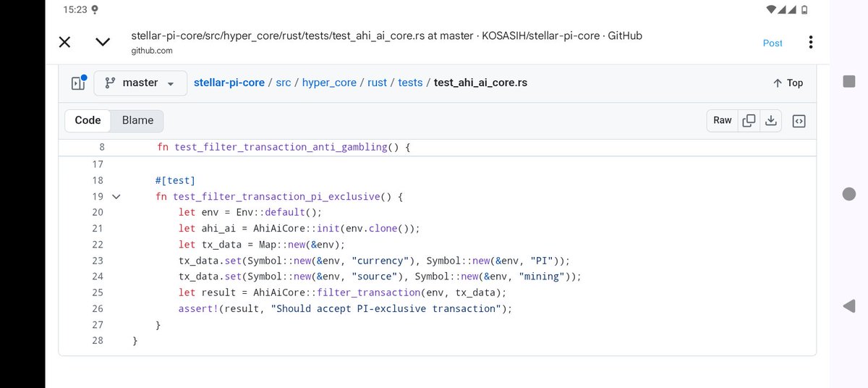Select line number 26
The width and height of the screenshot is (868, 388).
[98, 308]
